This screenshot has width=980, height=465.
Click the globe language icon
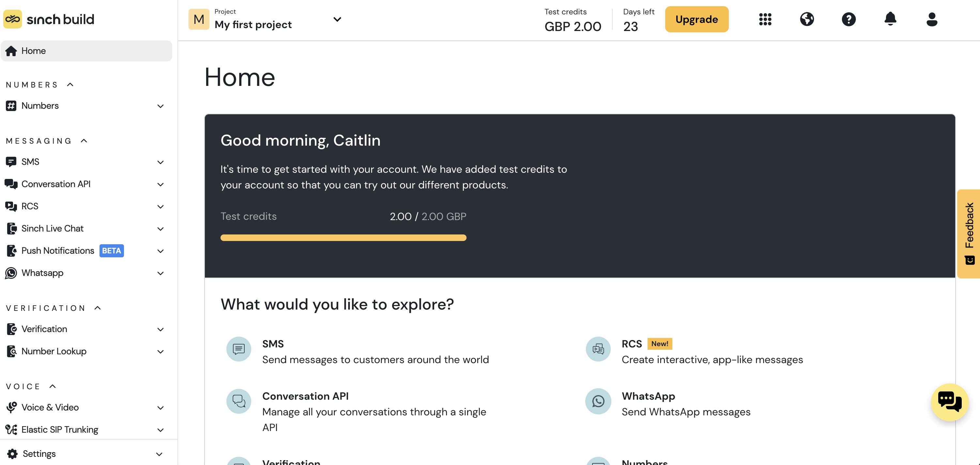click(x=807, y=19)
